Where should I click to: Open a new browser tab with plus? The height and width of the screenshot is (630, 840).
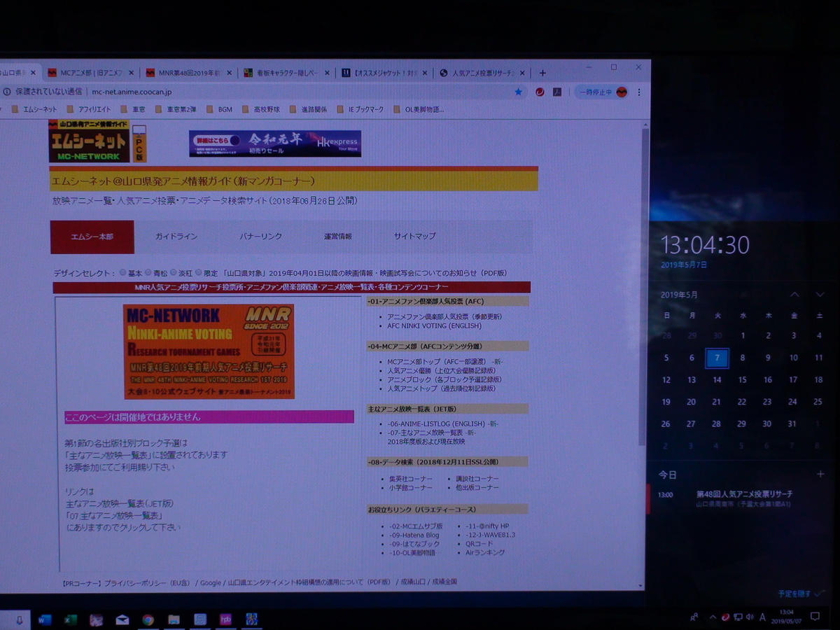[542, 73]
